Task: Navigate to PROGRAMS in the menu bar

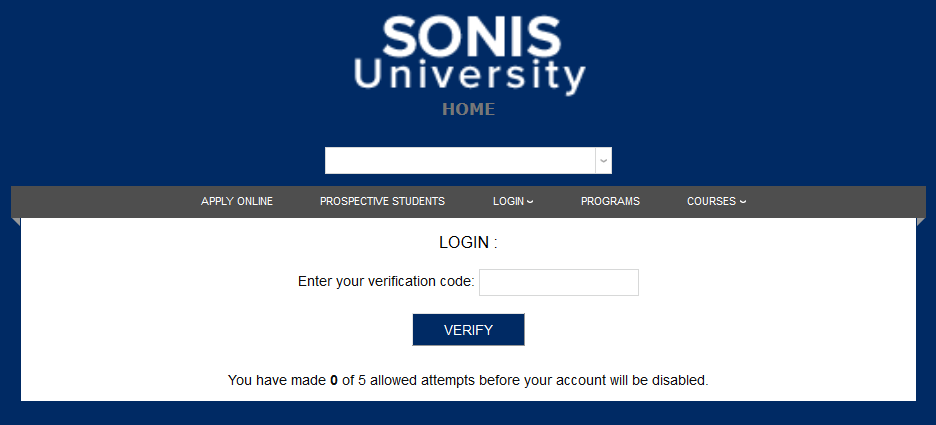Action: (x=610, y=202)
